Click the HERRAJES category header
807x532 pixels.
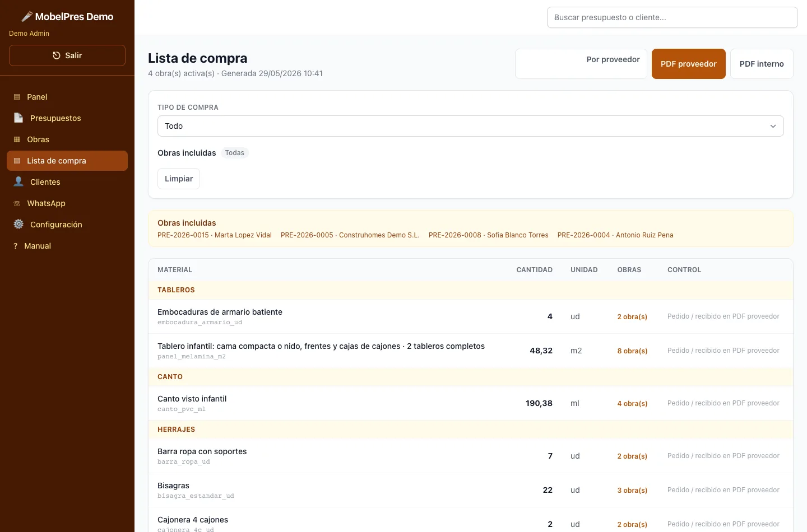pos(176,430)
